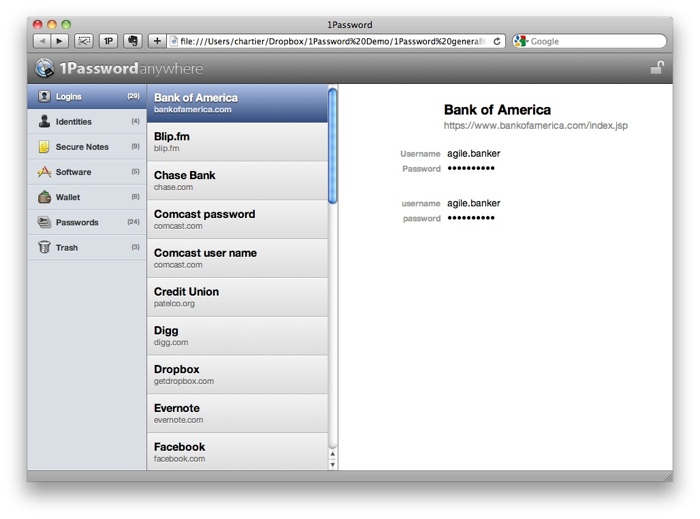The image size is (700, 519).
Task: Click the Passwords count badge (24)
Action: [133, 222]
